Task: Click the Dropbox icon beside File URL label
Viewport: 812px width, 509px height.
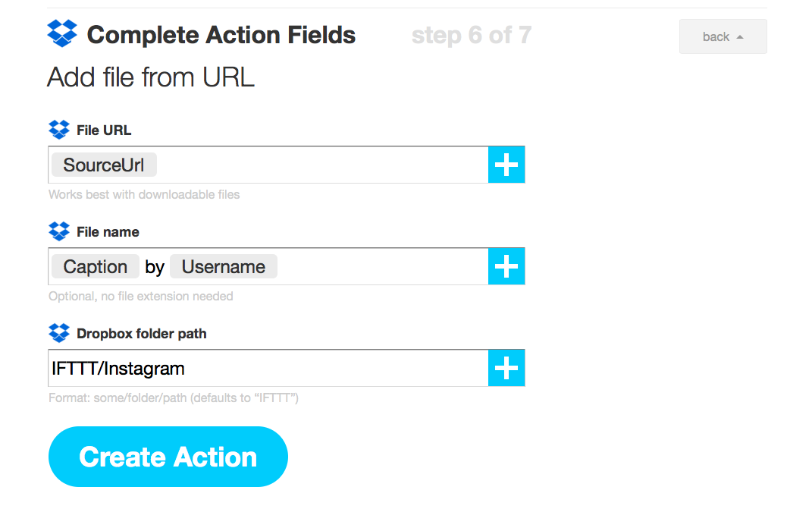Action: tap(59, 130)
